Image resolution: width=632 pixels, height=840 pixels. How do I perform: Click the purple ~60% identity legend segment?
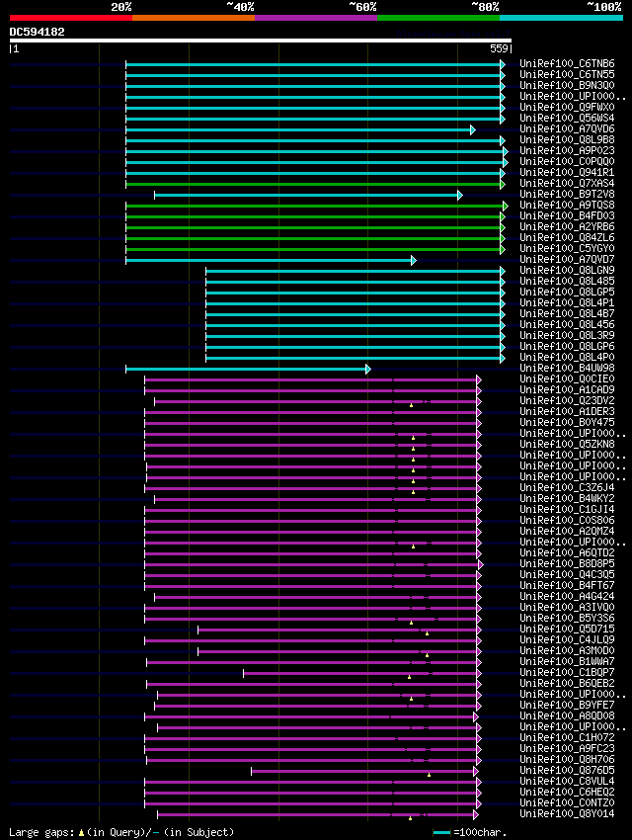[316, 18]
